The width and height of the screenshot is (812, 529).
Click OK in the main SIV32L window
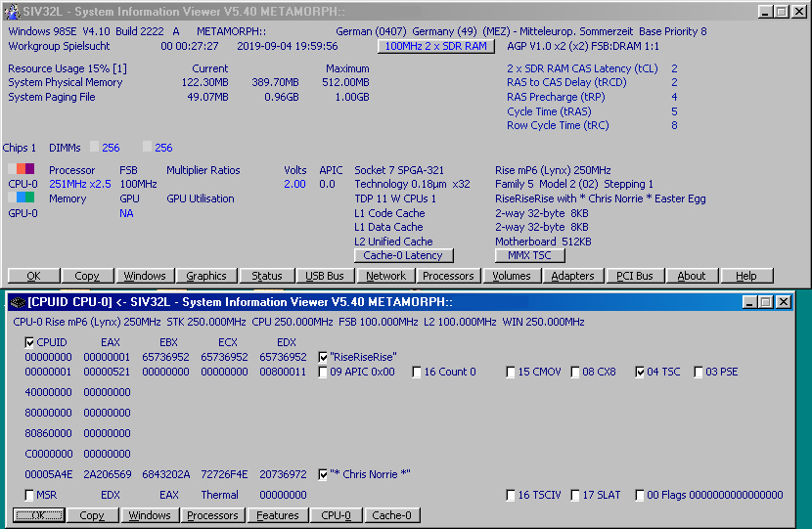(x=33, y=276)
